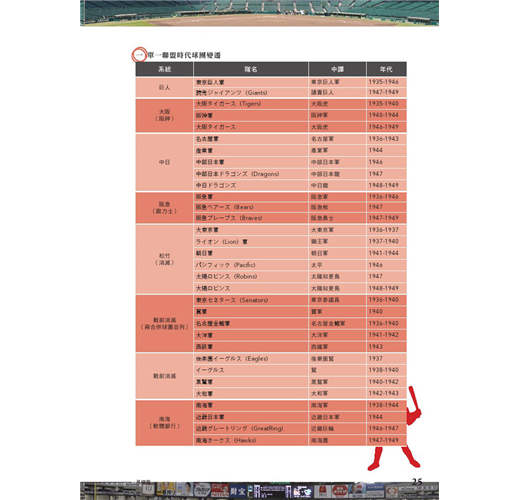Select the イーグルス team name cell
This screenshot has width=520, height=500.
(x=251, y=370)
